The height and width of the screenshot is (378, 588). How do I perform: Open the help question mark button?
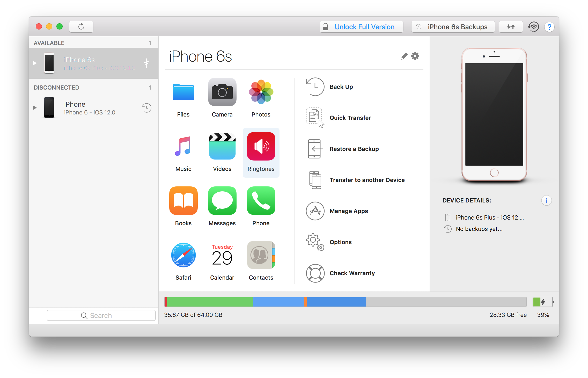[549, 27]
